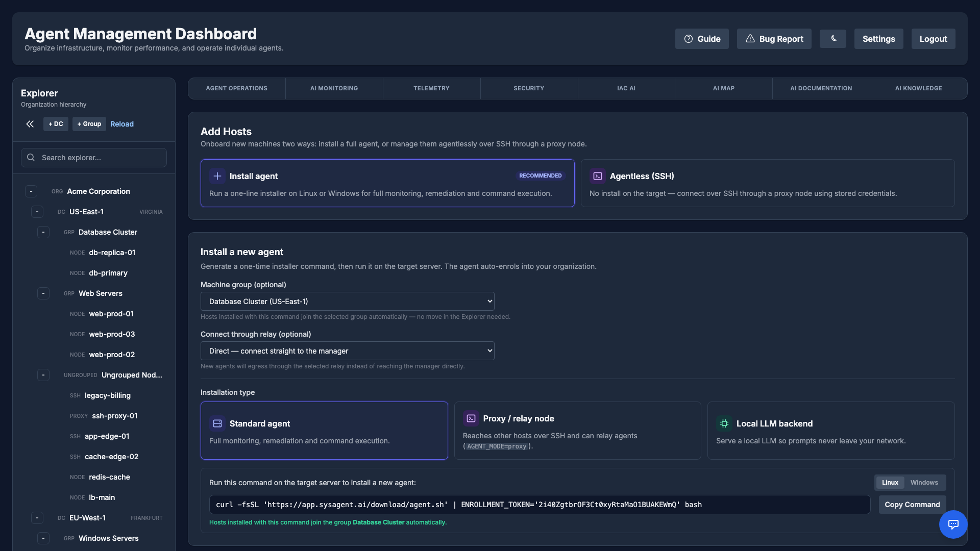Collapse the Explorer panel with double-chevron icon
This screenshot has width=980, height=551.
(x=30, y=124)
